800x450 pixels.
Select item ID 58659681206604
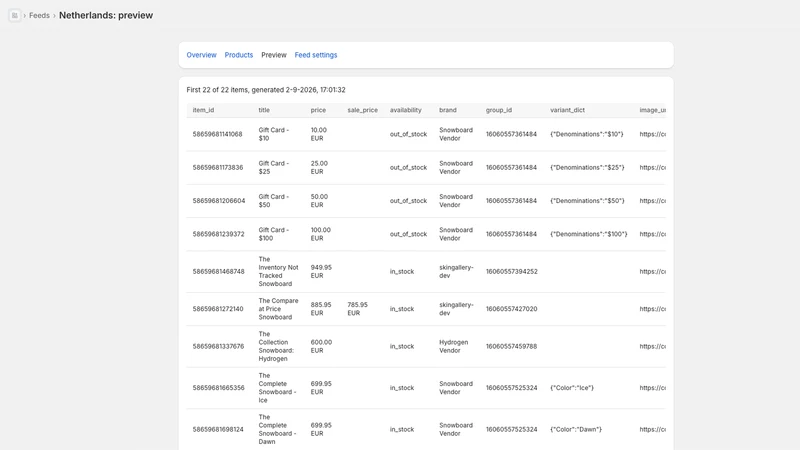click(219, 201)
